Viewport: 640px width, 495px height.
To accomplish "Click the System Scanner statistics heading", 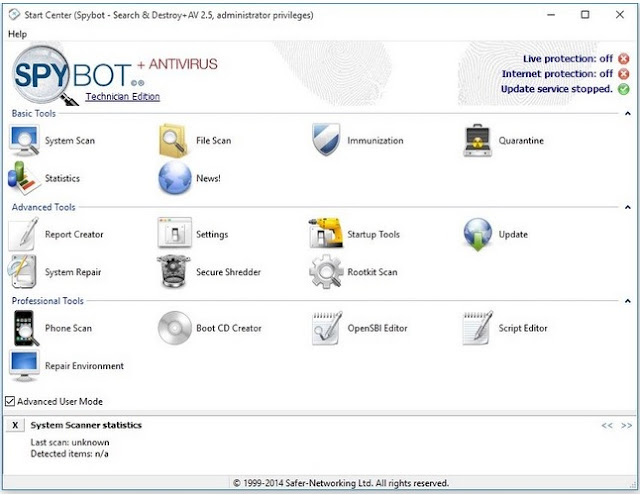I will [86, 425].
